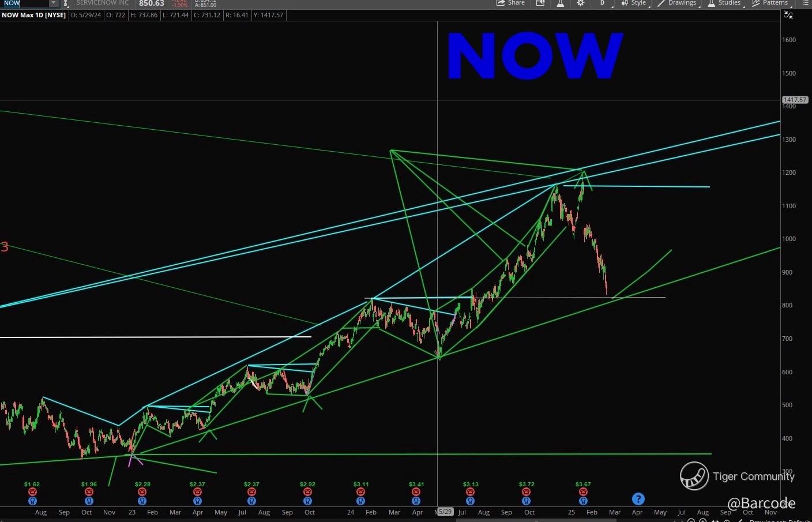812x522 pixels.
Task: Click the $1.62 earnings phone icon
Action: tap(32, 492)
